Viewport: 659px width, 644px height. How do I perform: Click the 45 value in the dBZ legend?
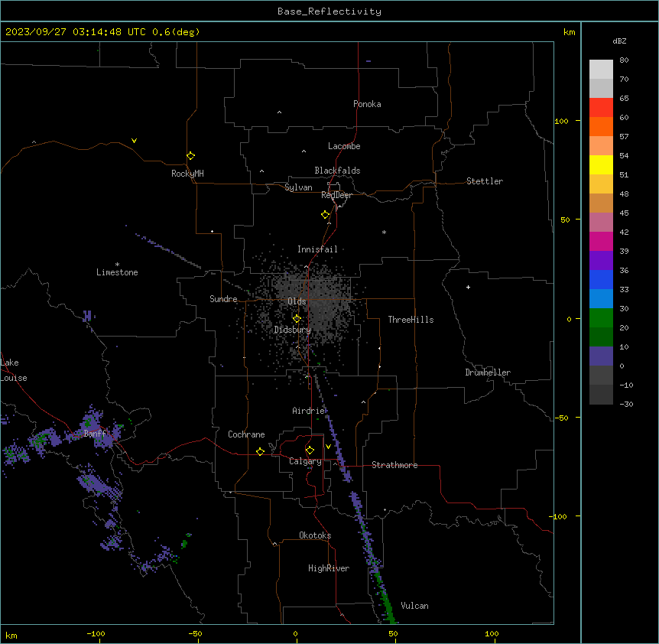pos(624,213)
